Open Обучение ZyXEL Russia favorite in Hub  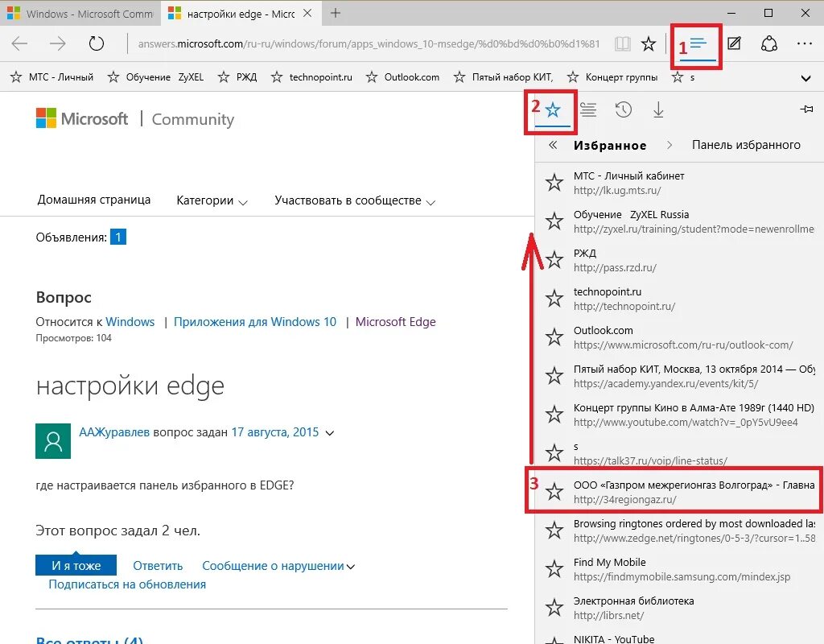click(679, 221)
